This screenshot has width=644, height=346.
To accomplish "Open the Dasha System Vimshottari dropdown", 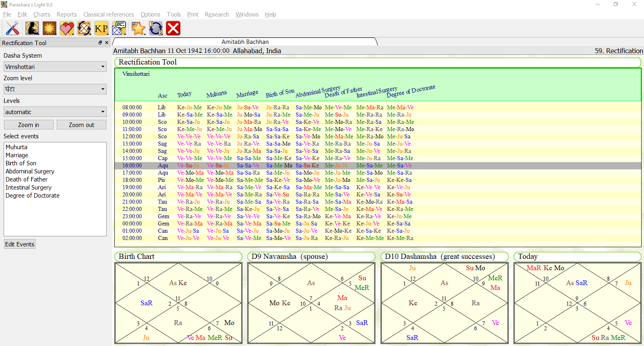I will coord(55,67).
